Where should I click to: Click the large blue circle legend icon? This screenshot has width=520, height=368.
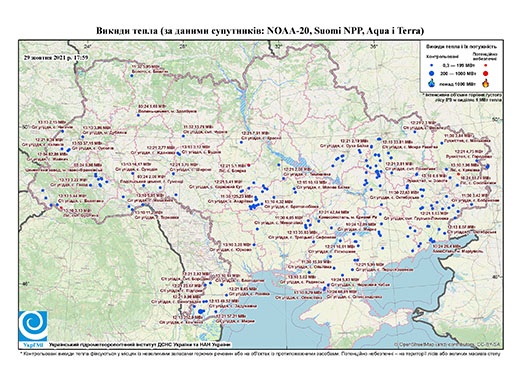[432, 73]
